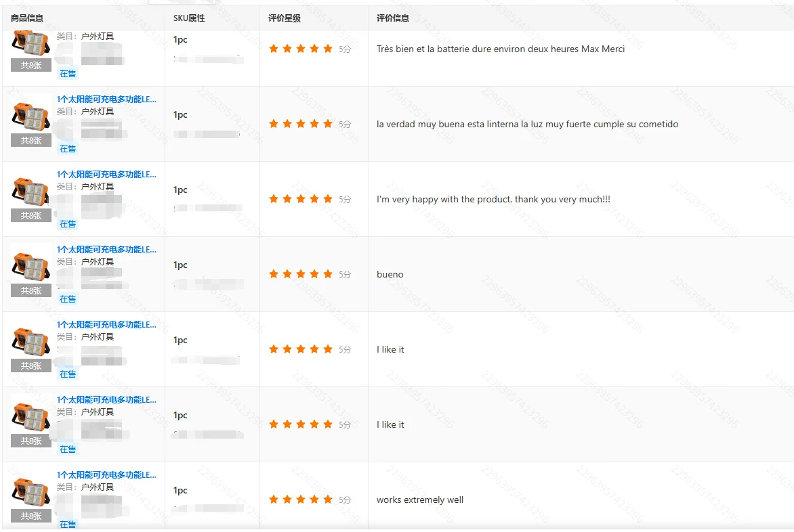Click the product image in the 'bueno' row

(31, 270)
